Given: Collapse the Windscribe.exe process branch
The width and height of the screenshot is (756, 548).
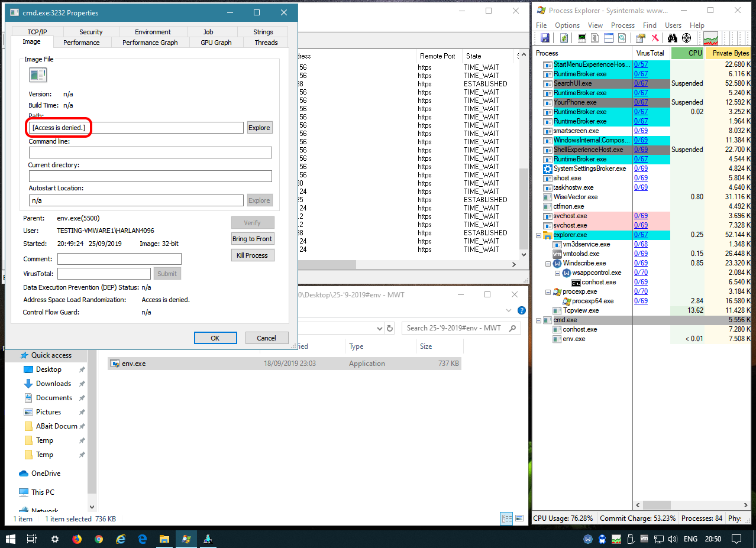Looking at the screenshot, I should coord(548,263).
